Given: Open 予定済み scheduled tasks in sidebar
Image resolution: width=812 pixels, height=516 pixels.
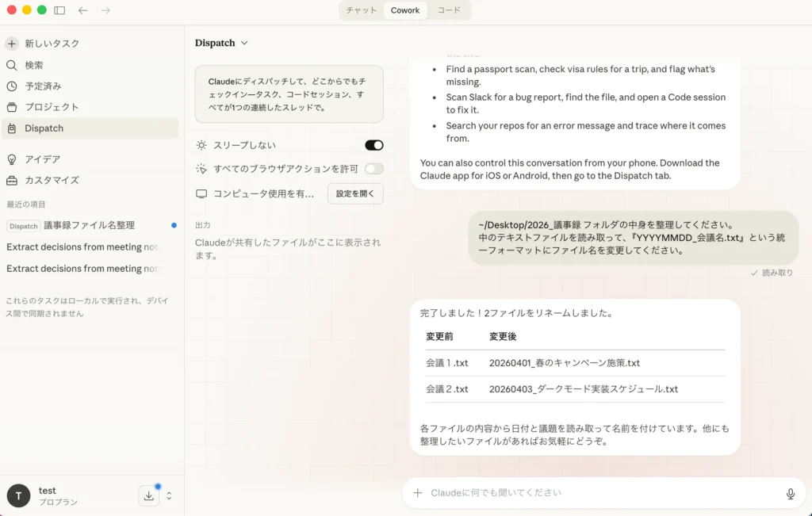Looking at the screenshot, I should 42,86.
